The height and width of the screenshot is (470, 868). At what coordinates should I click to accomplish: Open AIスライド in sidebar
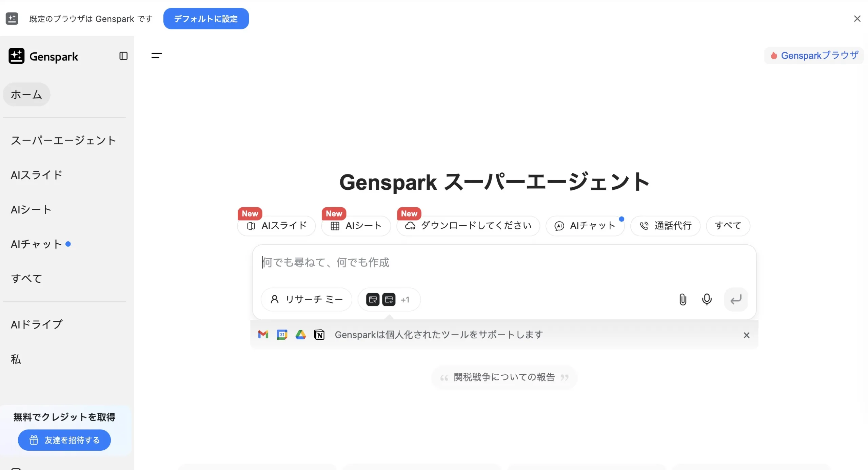click(x=37, y=175)
